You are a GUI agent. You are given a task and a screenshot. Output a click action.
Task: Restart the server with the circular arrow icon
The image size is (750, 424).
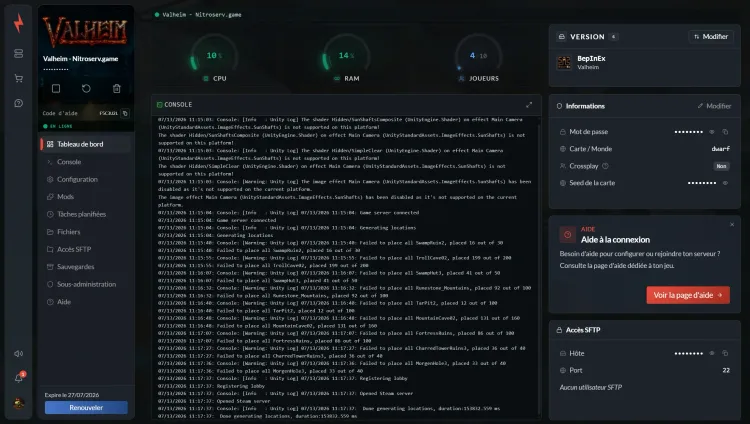86,89
